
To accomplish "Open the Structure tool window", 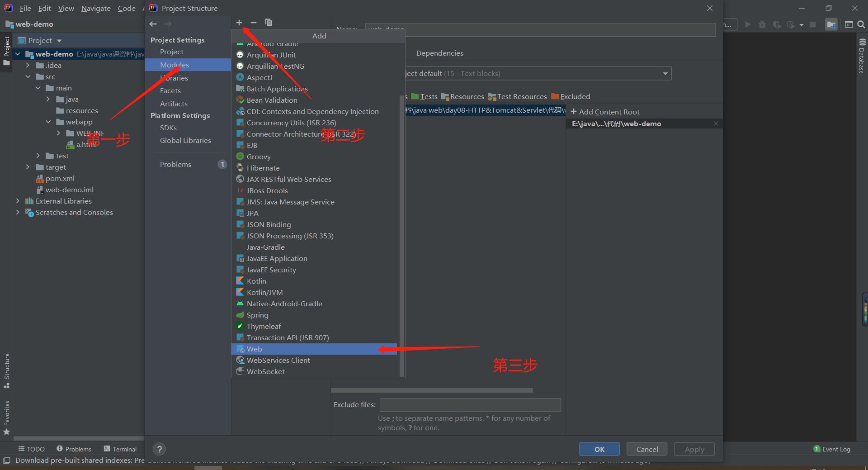I will 6,370.
